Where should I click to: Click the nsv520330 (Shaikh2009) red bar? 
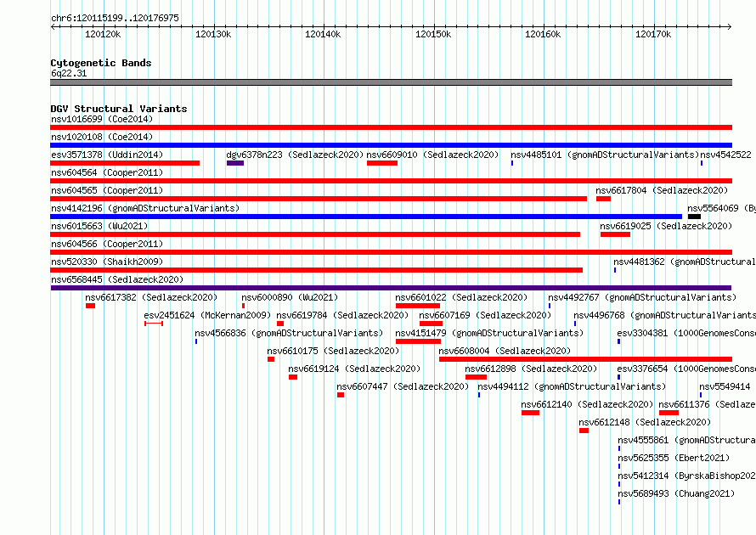[x=316, y=270]
